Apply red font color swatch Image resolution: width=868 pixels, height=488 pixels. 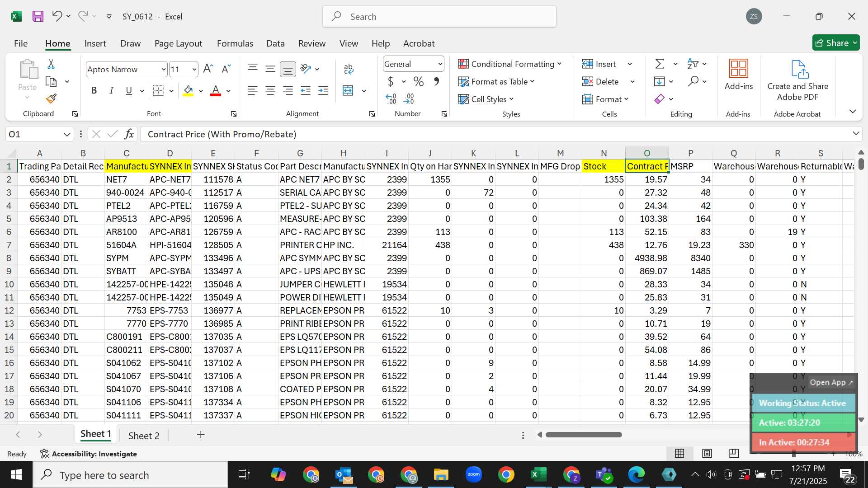216,91
